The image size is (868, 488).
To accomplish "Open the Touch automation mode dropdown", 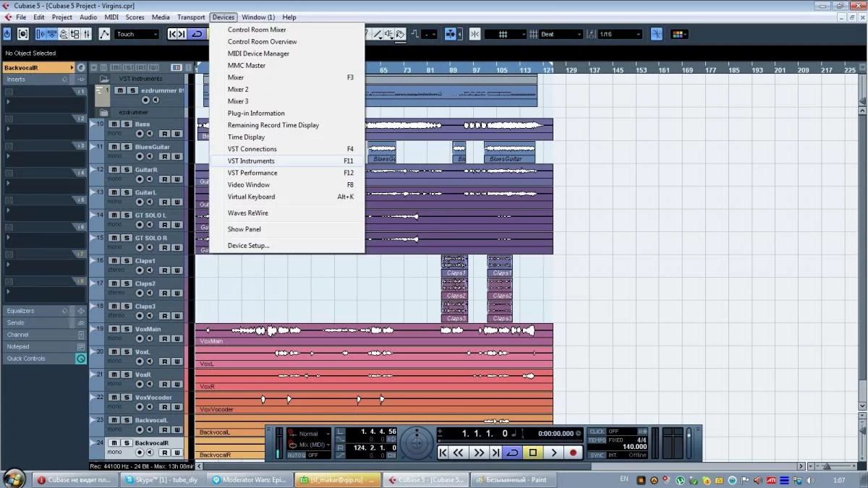I will 137,34.
